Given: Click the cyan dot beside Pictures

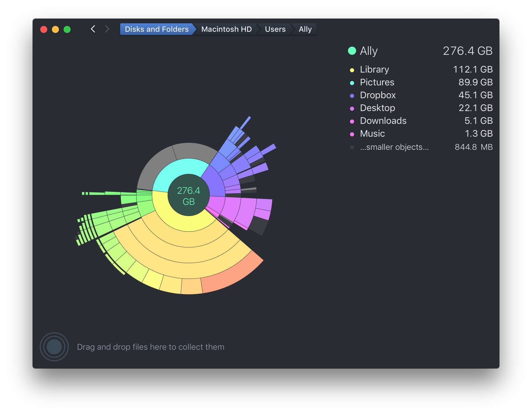Looking at the screenshot, I should pos(352,82).
